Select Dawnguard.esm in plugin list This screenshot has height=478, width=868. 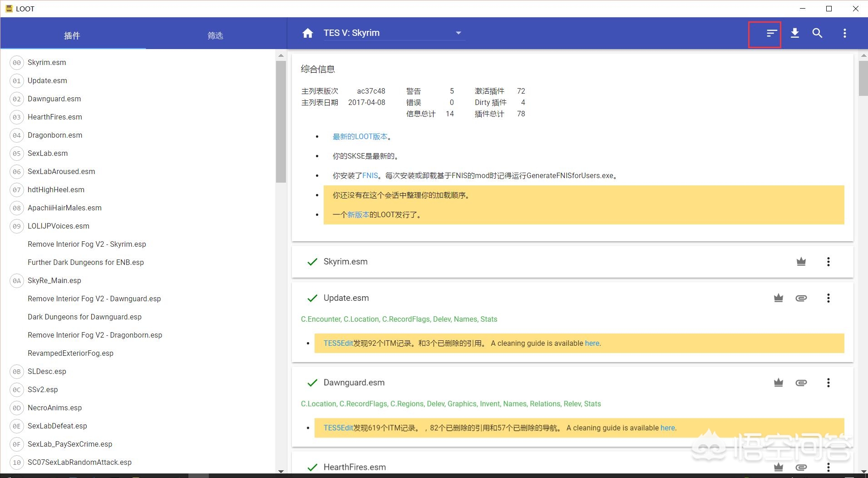(54, 99)
